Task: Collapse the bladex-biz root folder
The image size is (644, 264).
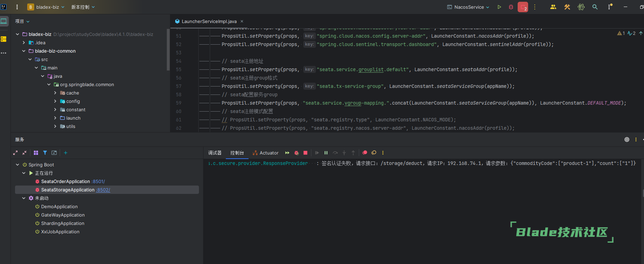Action: point(17,34)
